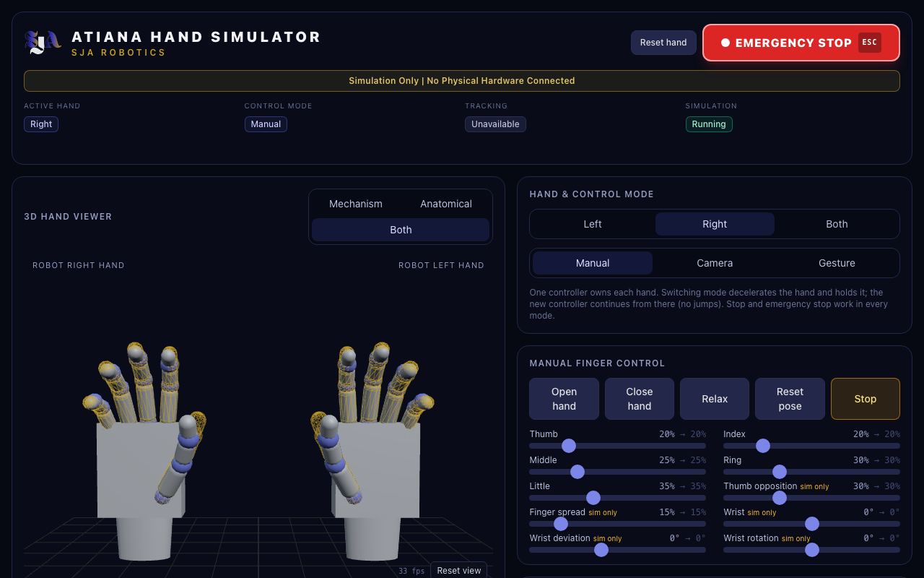Click the Manual control mode status badge

(x=266, y=124)
